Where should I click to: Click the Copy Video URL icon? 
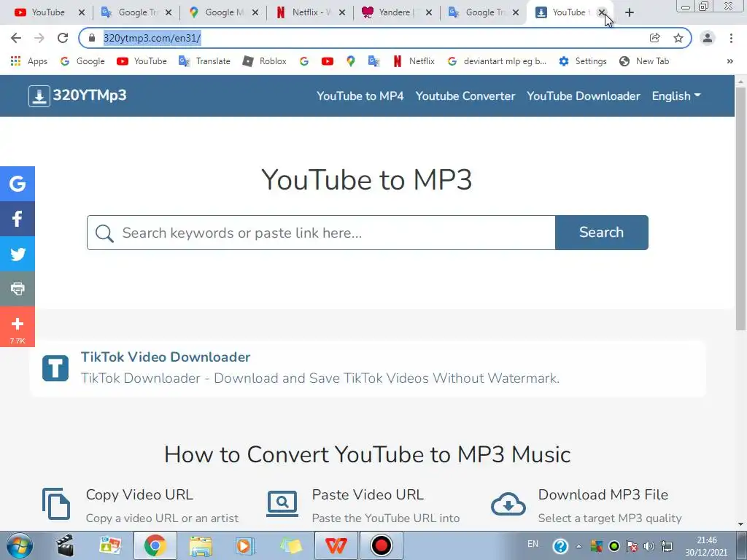coord(56,504)
